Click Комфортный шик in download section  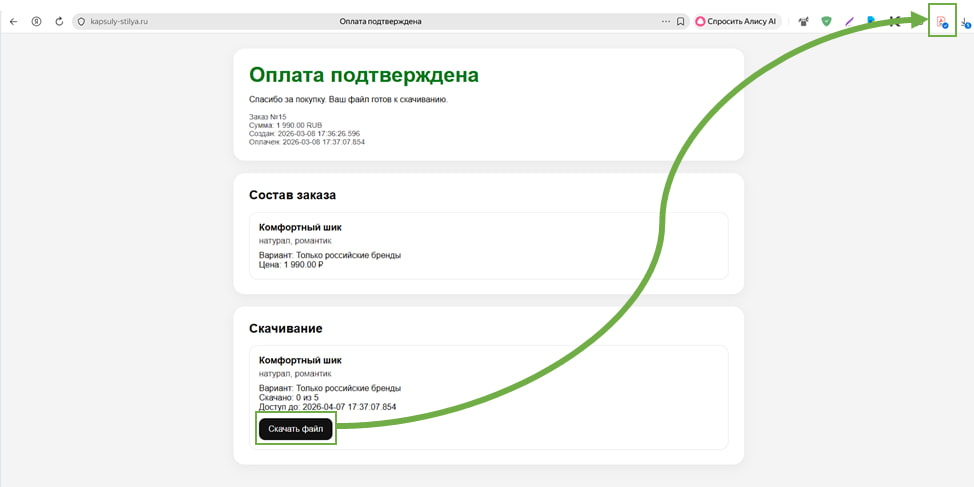click(x=300, y=360)
